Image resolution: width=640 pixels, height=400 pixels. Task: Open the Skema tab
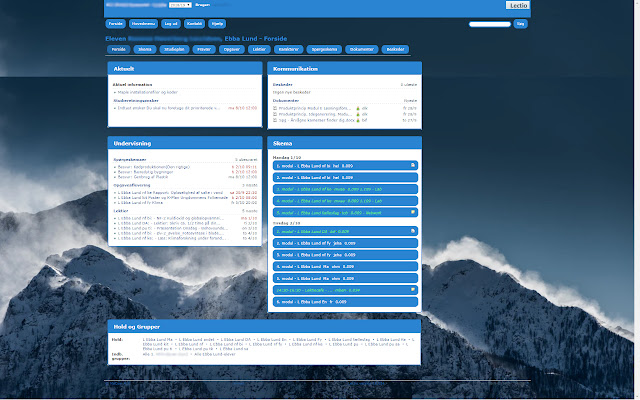coord(145,48)
